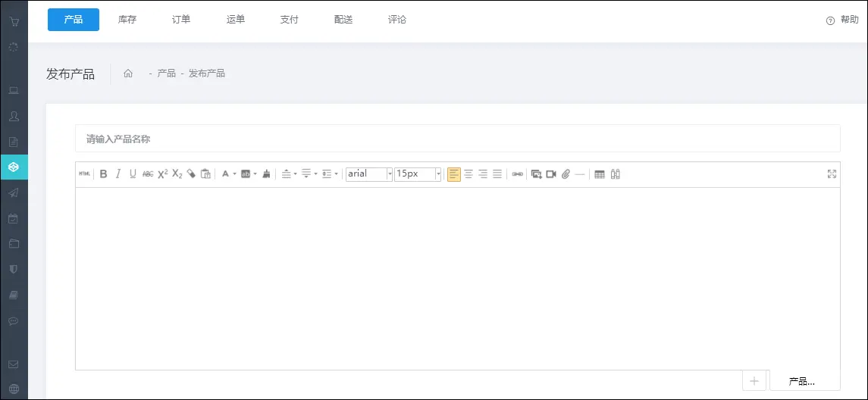The width and height of the screenshot is (868, 400).
Task: Switch to the 库存 tab
Action: (127, 20)
